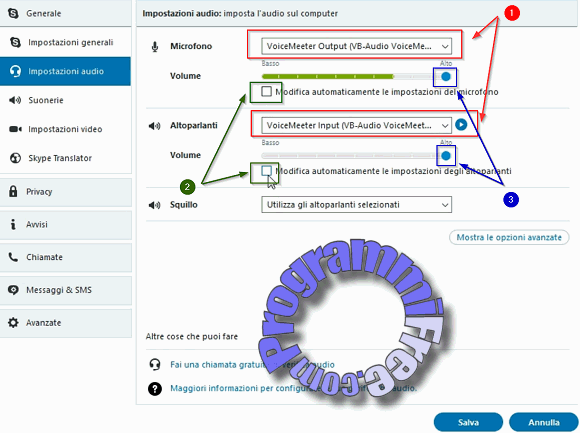
Task: Open the Chiamate section
Action: coord(65,257)
